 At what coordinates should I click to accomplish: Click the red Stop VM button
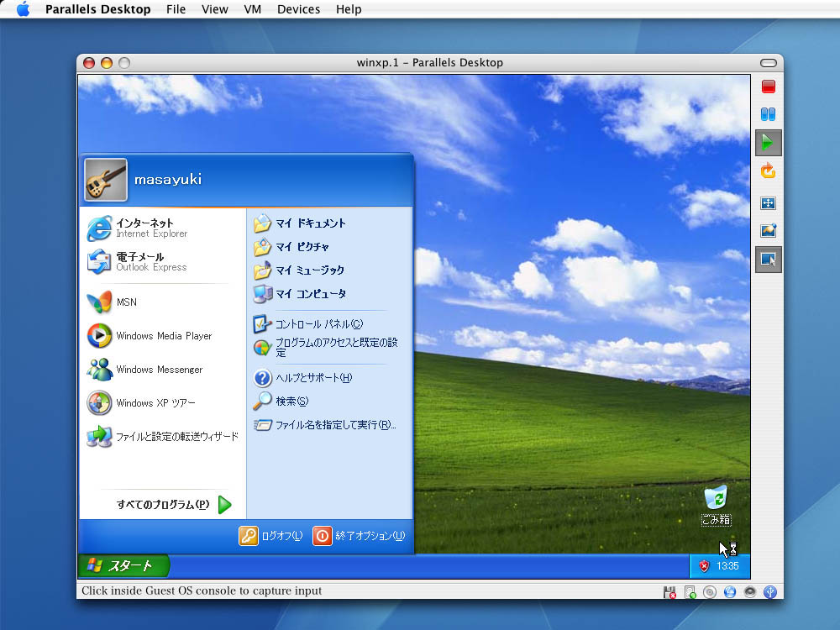click(768, 87)
